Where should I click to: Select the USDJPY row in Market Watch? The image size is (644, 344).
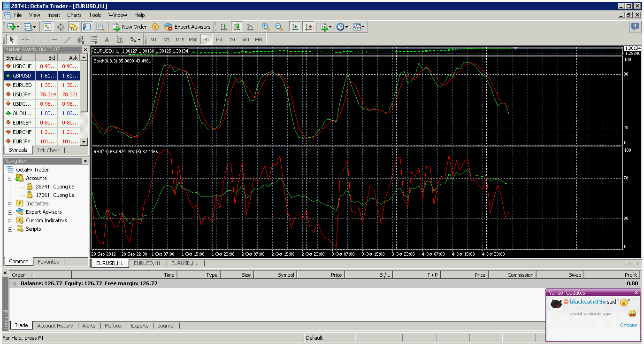22,94
